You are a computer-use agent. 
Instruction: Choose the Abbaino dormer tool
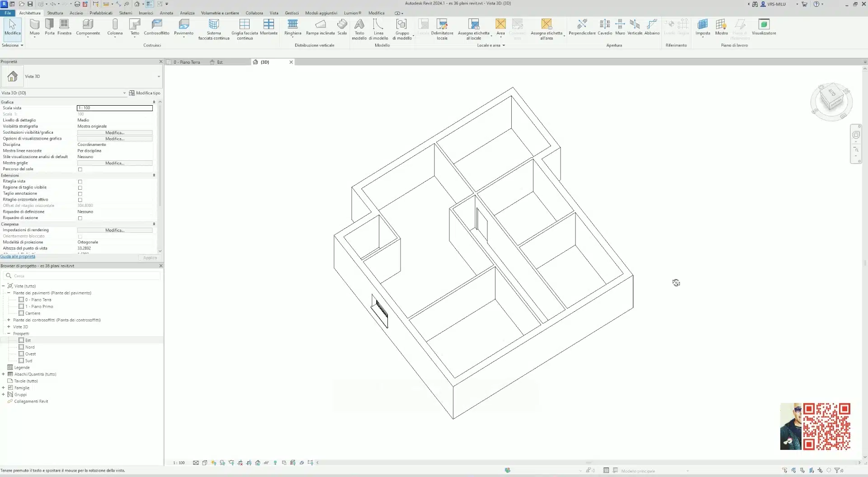pyautogui.click(x=652, y=27)
